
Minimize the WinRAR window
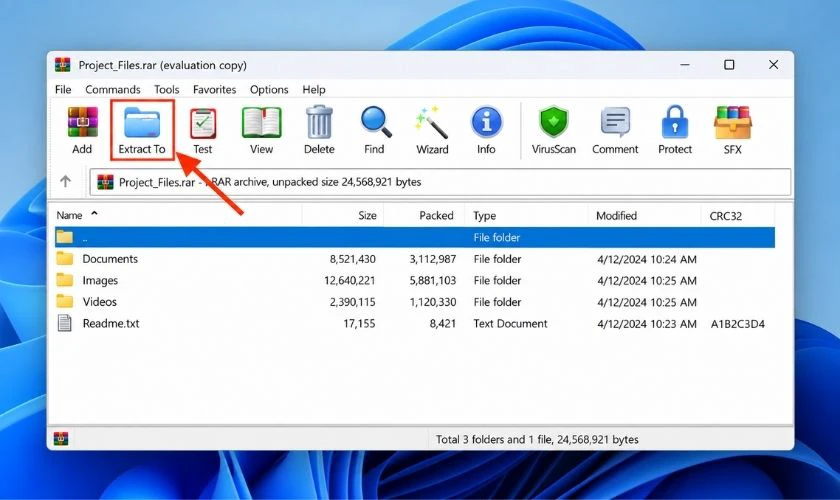[x=685, y=65]
